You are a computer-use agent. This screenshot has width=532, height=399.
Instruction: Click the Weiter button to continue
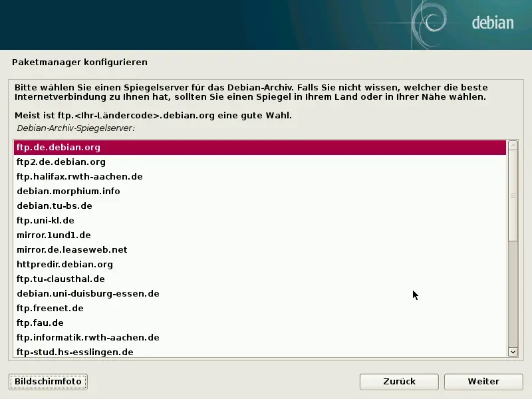483,382
